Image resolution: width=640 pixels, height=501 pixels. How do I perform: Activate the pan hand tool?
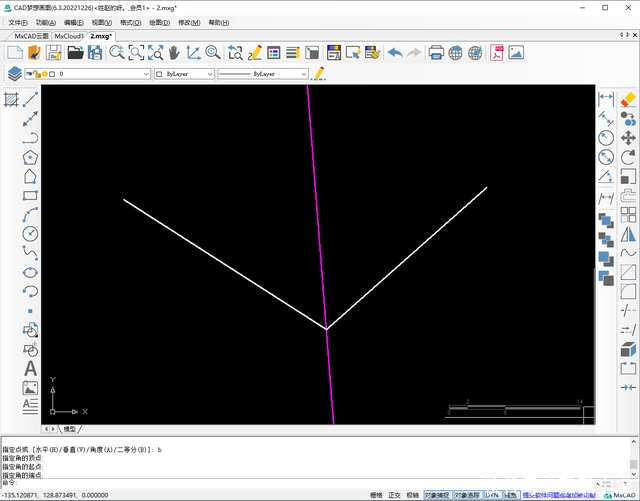[174, 53]
